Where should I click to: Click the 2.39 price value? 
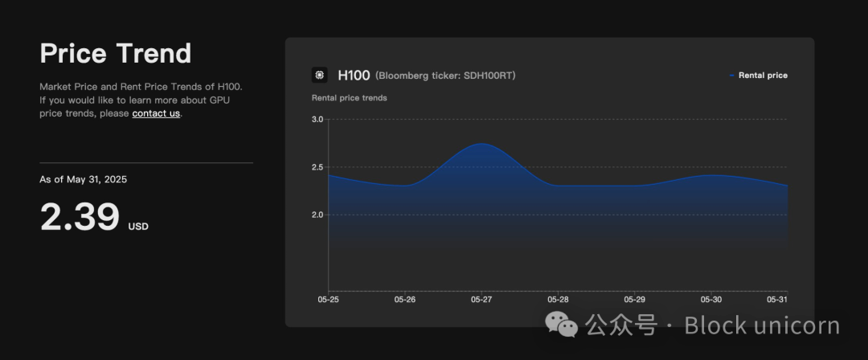80,216
